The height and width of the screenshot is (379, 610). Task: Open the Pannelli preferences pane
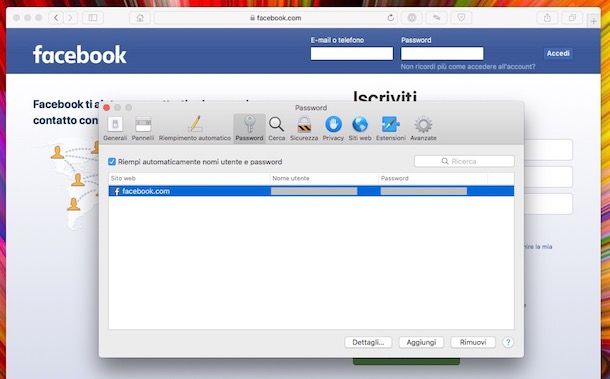coord(143,128)
